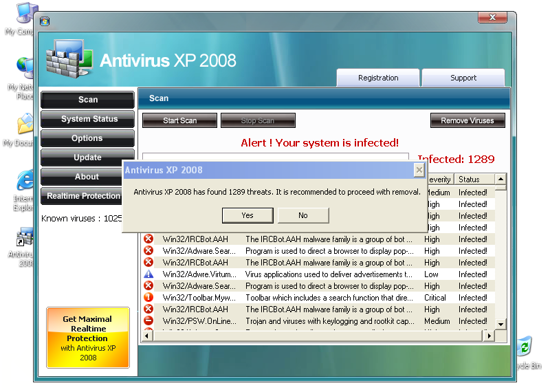Select the red stop icon for Win32/PSW.OnLine

click(148, 320)
